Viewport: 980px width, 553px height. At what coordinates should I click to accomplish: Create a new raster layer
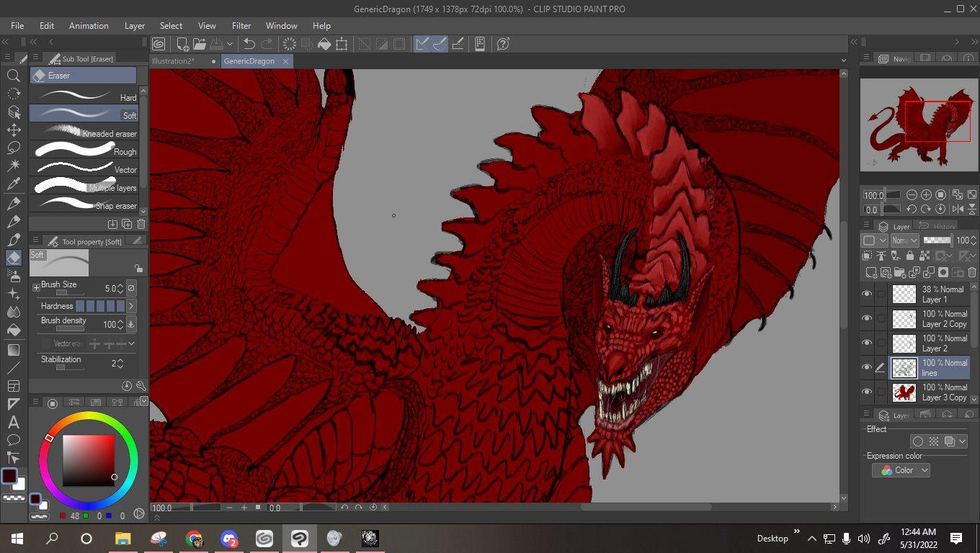point(873,272)
